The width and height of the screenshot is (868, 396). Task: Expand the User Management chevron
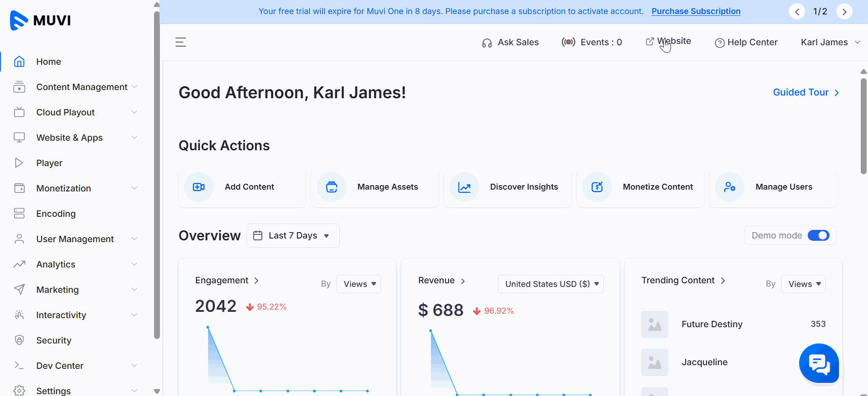134,239
